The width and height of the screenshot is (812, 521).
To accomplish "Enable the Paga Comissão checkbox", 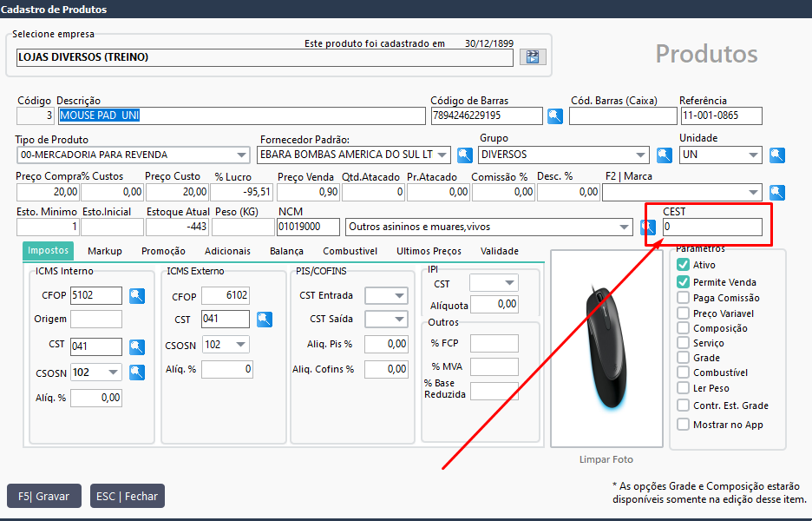I will coord(683,298).
